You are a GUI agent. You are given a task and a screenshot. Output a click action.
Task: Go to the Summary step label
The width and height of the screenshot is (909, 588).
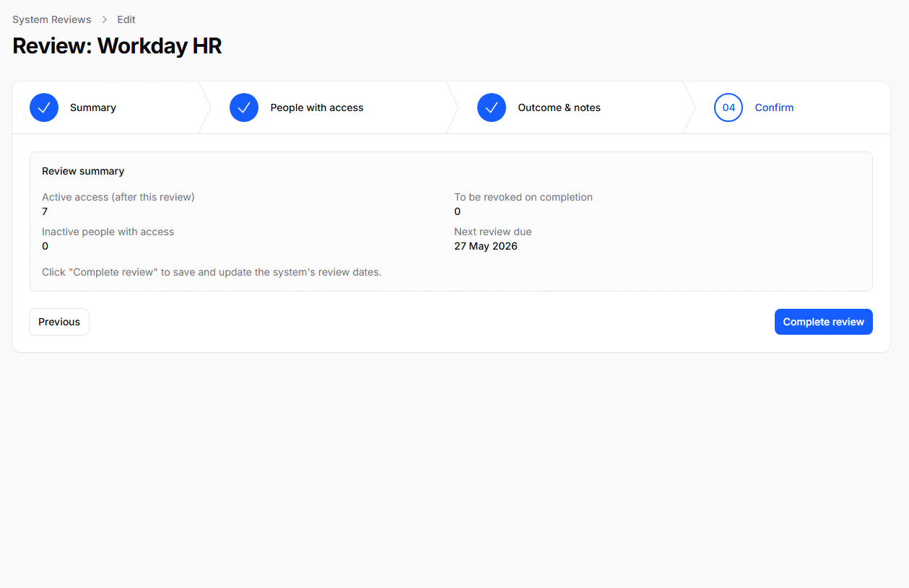tap(93, 107)
